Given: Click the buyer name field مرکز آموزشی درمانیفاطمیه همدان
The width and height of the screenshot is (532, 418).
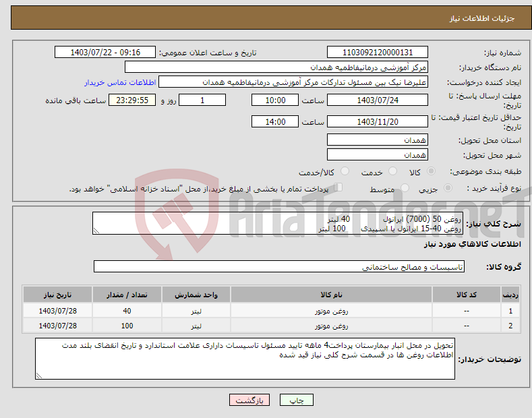Looking at the screenshot, I should [276, 67].
